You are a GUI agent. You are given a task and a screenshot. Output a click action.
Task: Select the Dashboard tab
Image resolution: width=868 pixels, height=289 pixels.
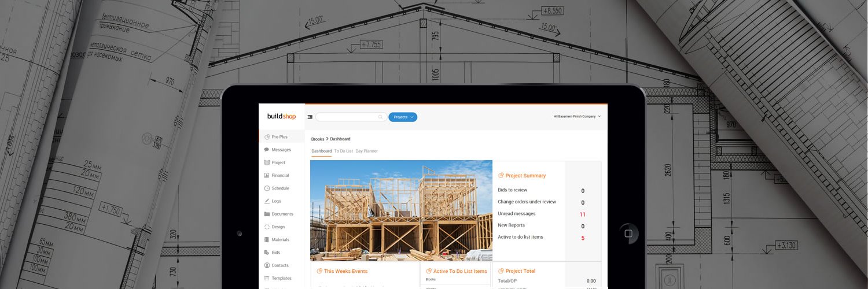322,151
